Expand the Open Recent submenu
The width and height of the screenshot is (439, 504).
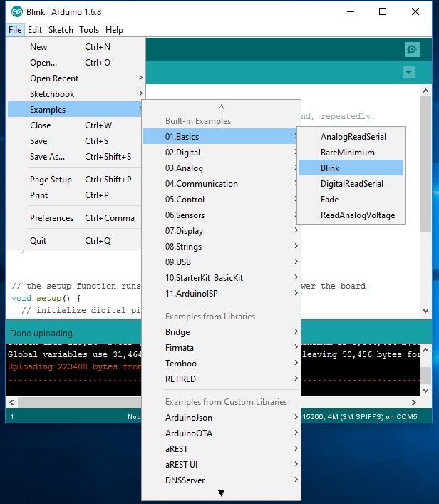[75, 78]
